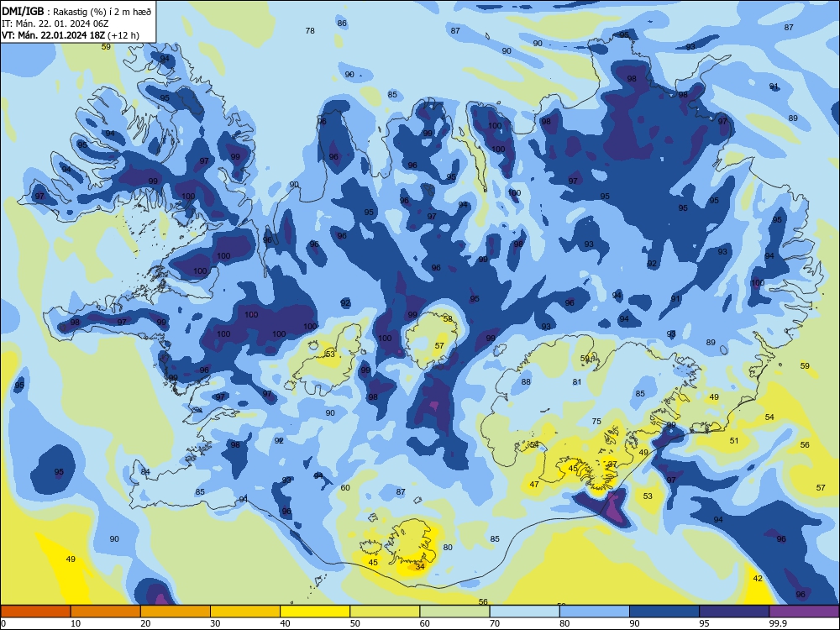Click the 'VT: Mán. 22.01.2024 18Z (+12 h)' line
The height and width of the screenshot is (630, 840).
[x=71, y=35]
